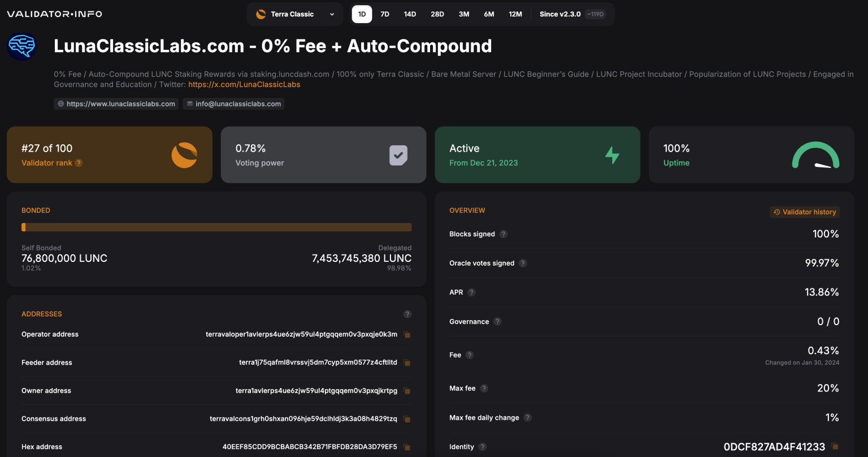Select the 1D time range
The width and height of the screenshot is (868, 457).
coord(362,14)
